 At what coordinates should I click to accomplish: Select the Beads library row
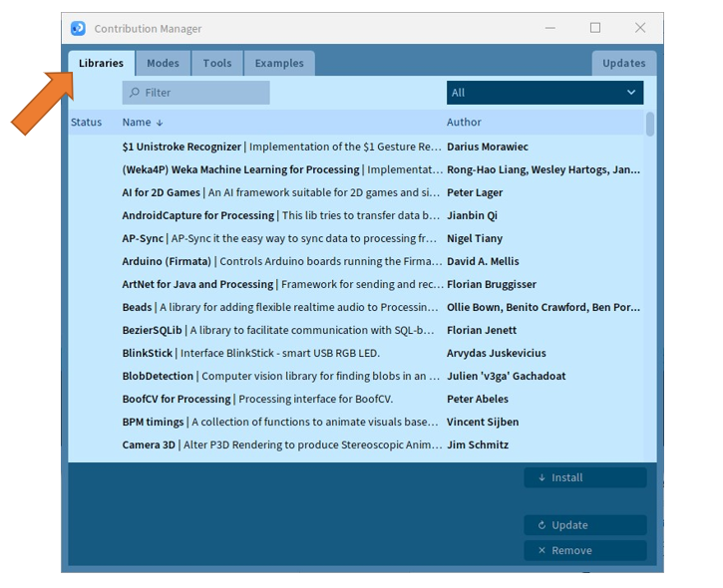click(356, 307)
